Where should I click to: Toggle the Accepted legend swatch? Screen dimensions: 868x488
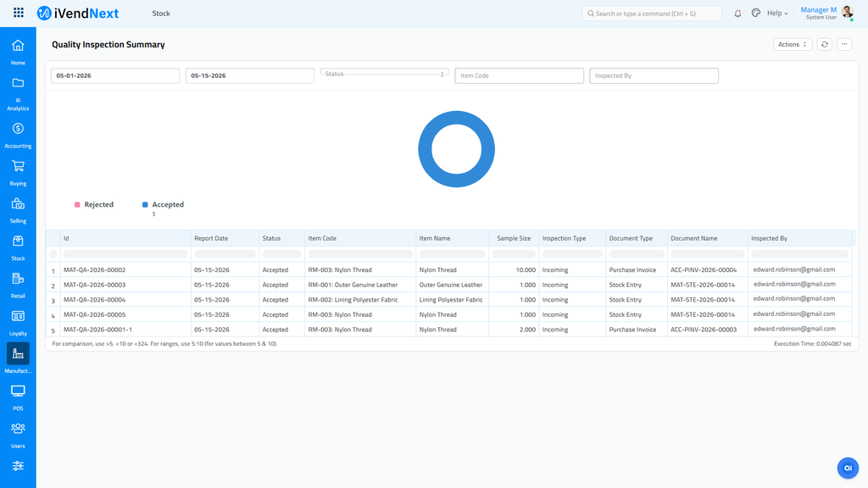[145, 205]
